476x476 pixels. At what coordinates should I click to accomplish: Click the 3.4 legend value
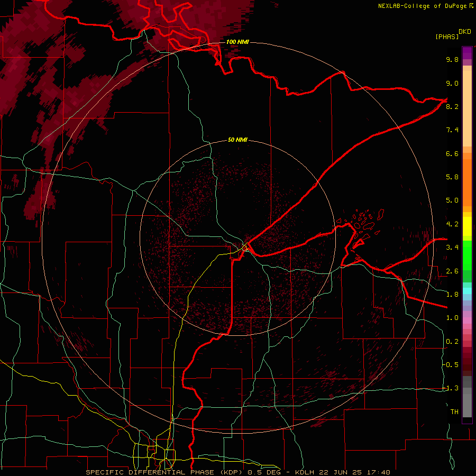(452, 248)
